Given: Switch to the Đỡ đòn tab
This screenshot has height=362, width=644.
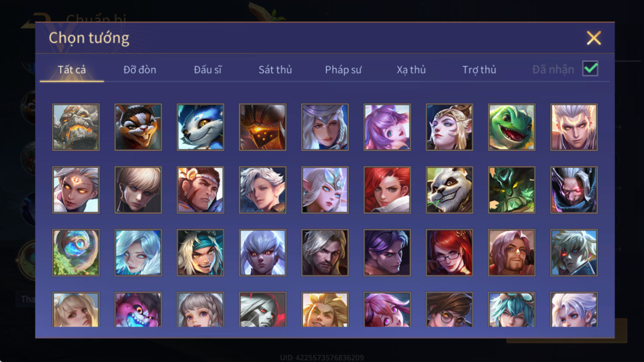Looking at the screenshot, I should [140, 70].
